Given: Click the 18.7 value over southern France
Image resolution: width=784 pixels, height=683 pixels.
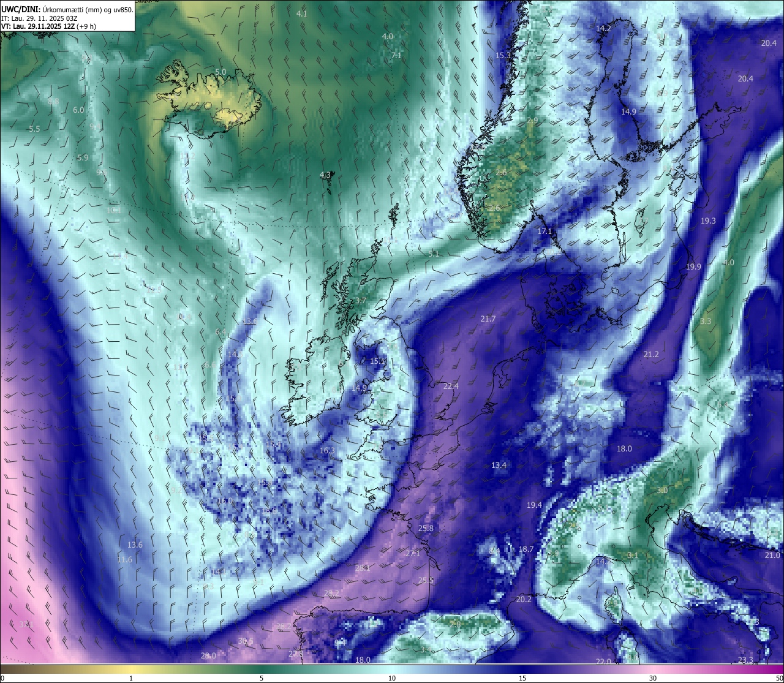Looking at the screenshot, I should 526,549.
